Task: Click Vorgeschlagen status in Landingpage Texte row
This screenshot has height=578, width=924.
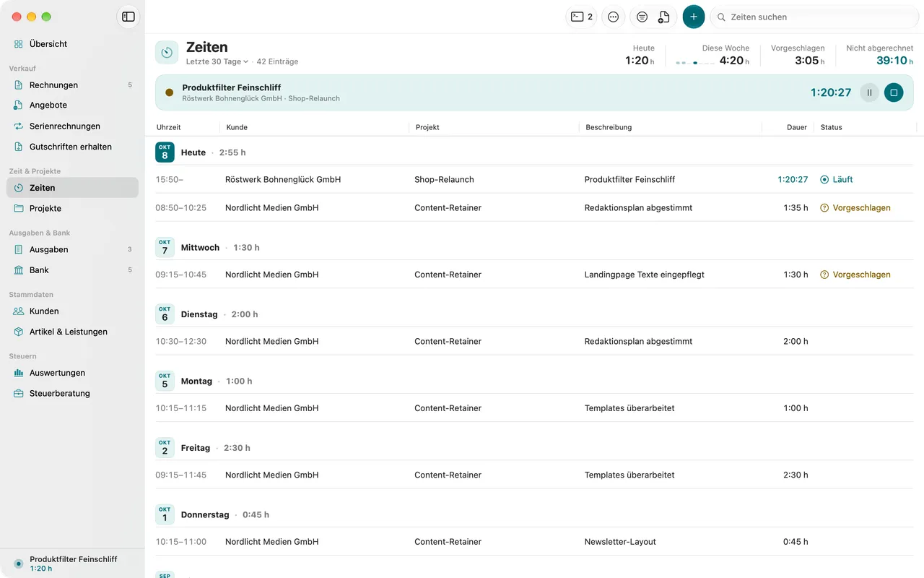Action: point(855,275)
